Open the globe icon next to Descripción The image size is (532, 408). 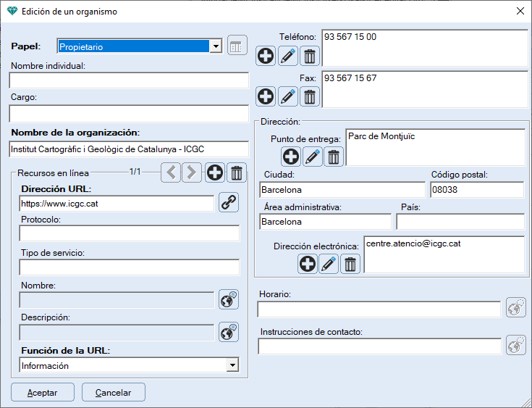[x=229, y=332]
